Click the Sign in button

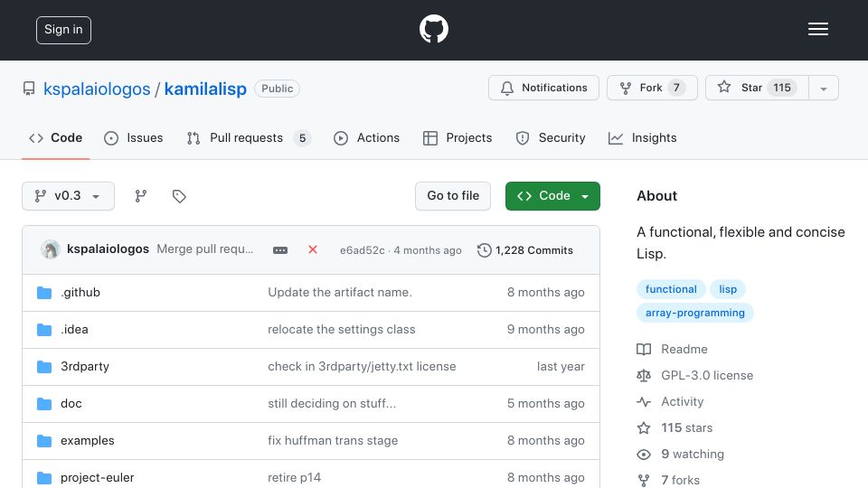(x=63, y=30)
